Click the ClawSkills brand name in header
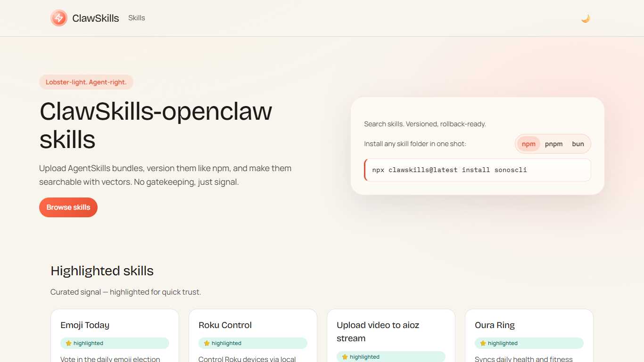The image size is (644, 362). pos(95,18)
